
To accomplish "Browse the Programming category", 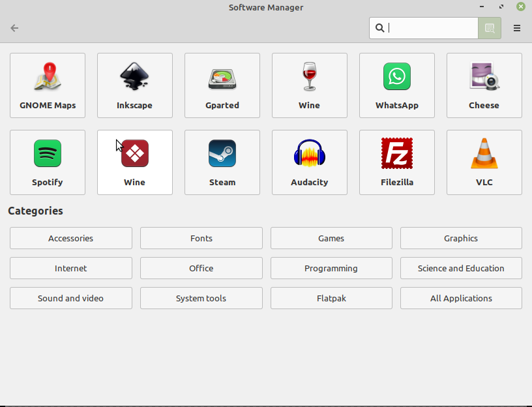I will click(x=331, y=268).
